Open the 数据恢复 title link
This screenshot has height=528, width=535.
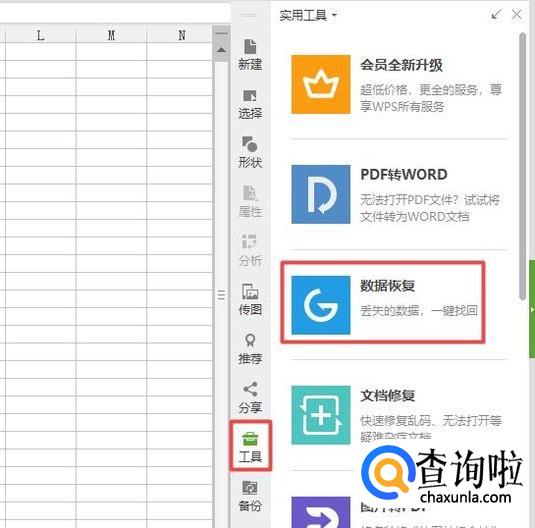pyautogui.click(x=388, y=286)
